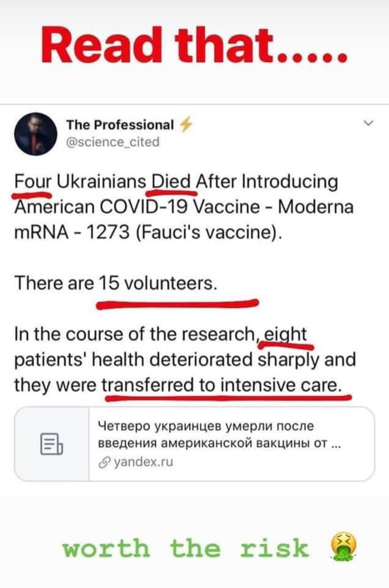Click the underlined word Died
The width and height of the screenshot is (389, 588).
171,181
